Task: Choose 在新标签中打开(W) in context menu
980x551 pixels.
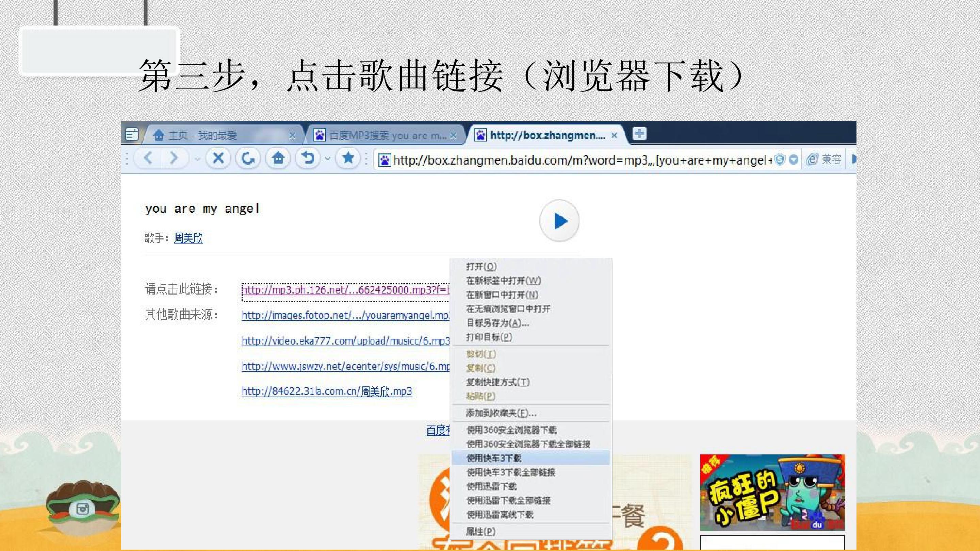Action: 531,281
